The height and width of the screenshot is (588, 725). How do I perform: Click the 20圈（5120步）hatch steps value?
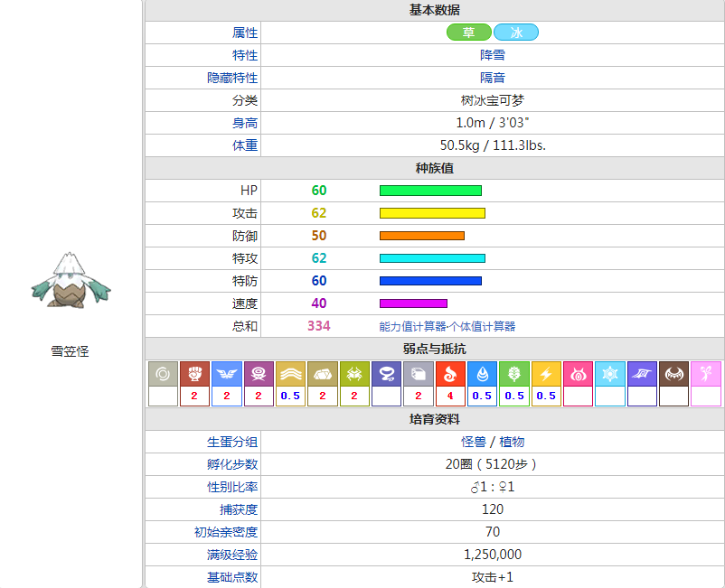(493, 464)
